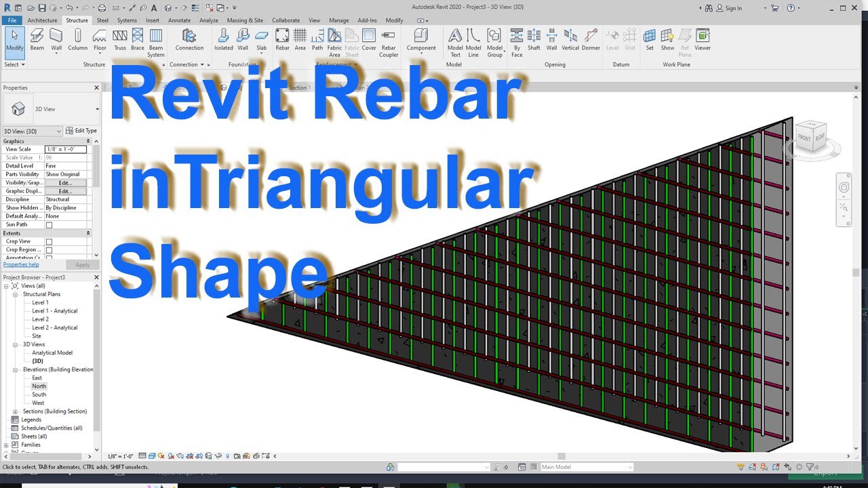
Task: Pick the Vertical opening tool
Action: click(x=570, y=40)
